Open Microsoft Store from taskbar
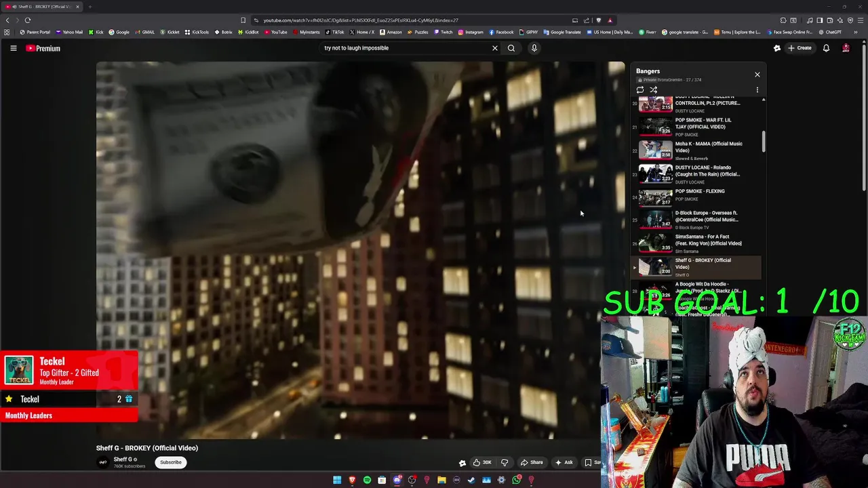The width and height of the screenshot is (868, 488). (382, 480)
